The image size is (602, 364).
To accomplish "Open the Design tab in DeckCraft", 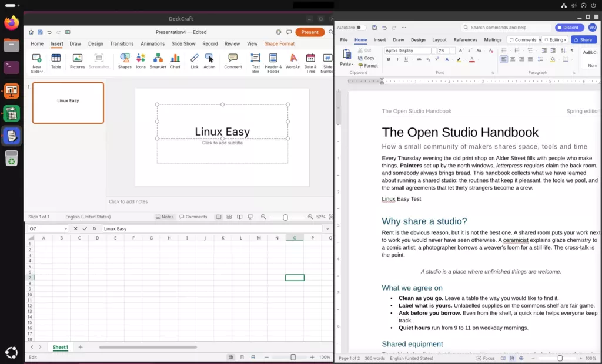I will tap(96, 43).
